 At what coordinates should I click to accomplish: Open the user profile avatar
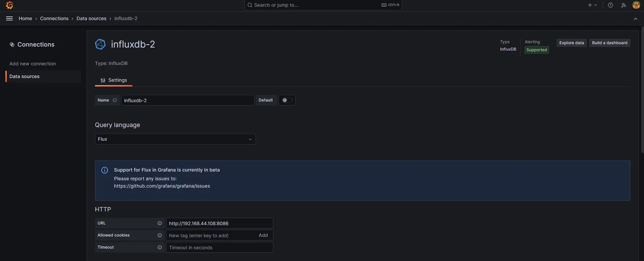pos(636,5)
